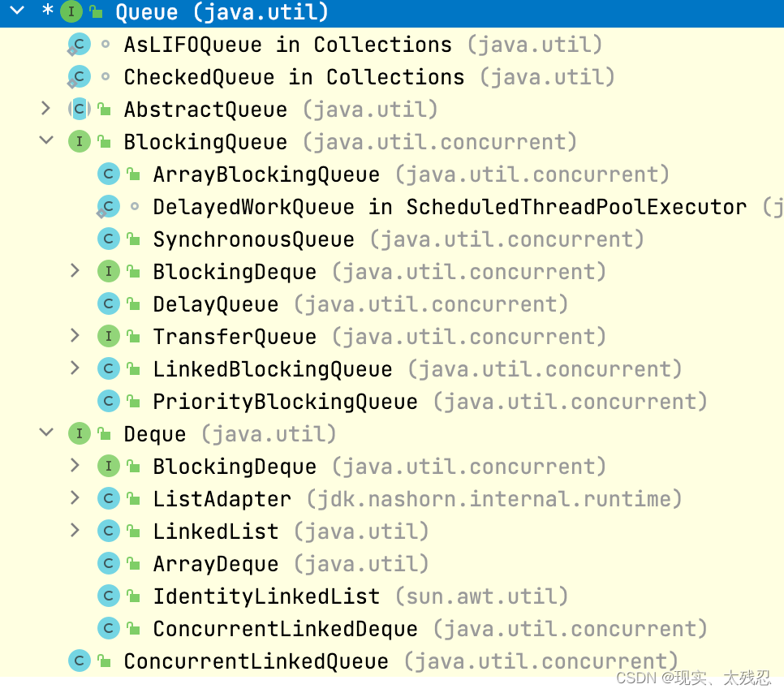The height and width of the screenshot is (693, 784).
Task: Select the IdentityLinkedList entry
Action: [360, 596]
